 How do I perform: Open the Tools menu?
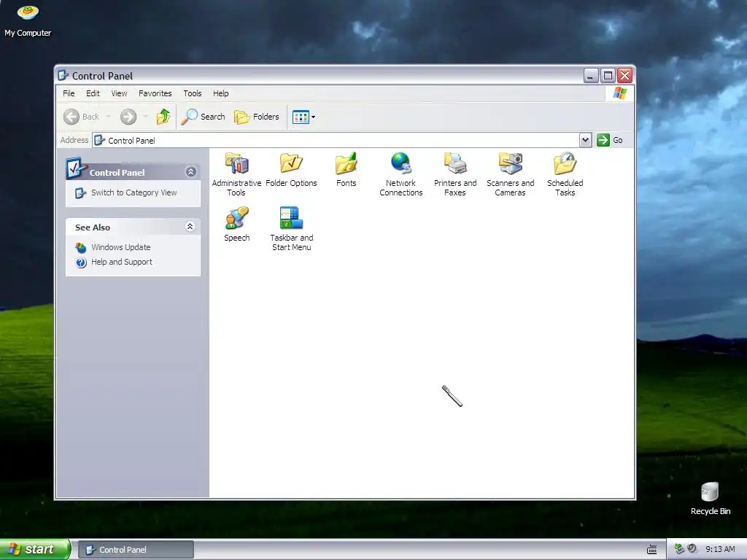[193, 93]
